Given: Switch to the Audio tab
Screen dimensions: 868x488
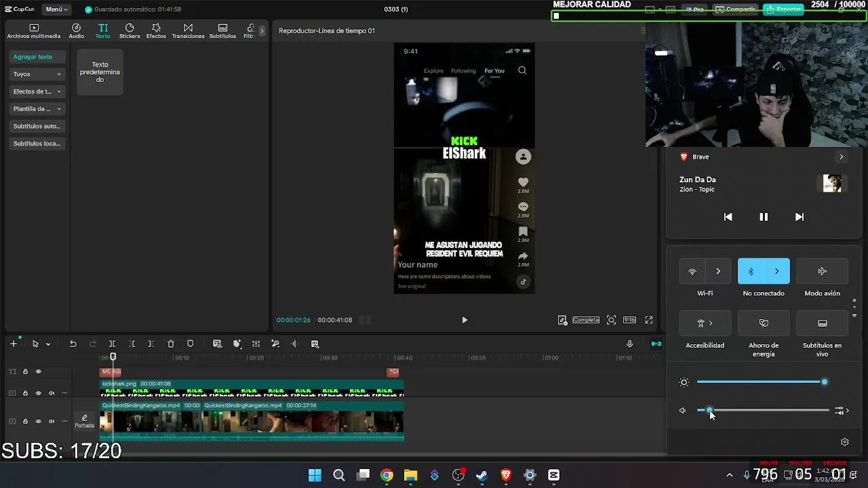Looking at the screenshot, I should pos(77,31).
